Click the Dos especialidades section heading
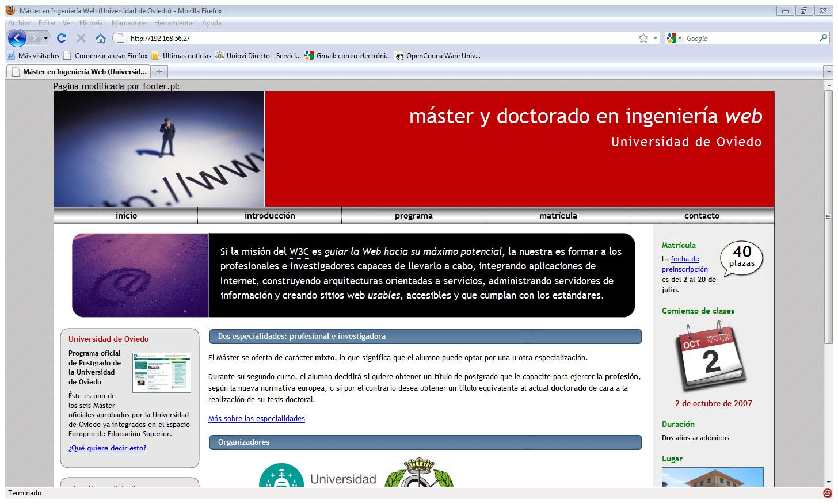 [425, 337]
